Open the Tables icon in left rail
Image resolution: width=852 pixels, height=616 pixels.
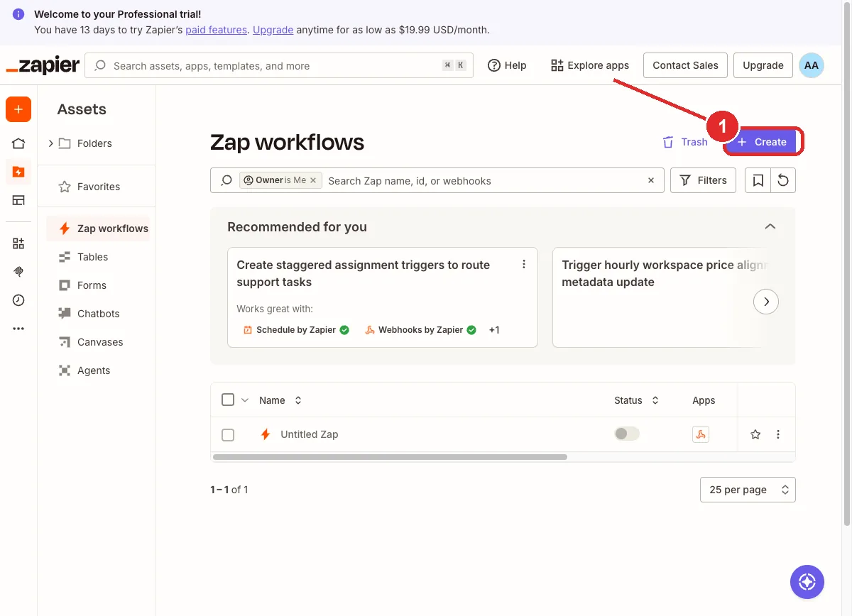point(18,200)
